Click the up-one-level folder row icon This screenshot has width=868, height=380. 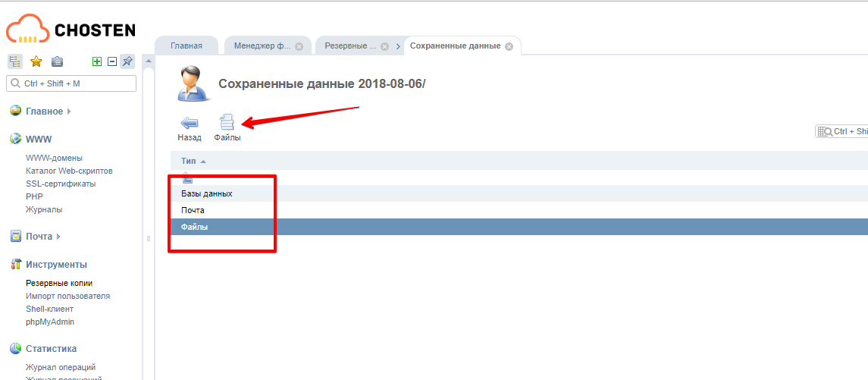click(187, 177)
